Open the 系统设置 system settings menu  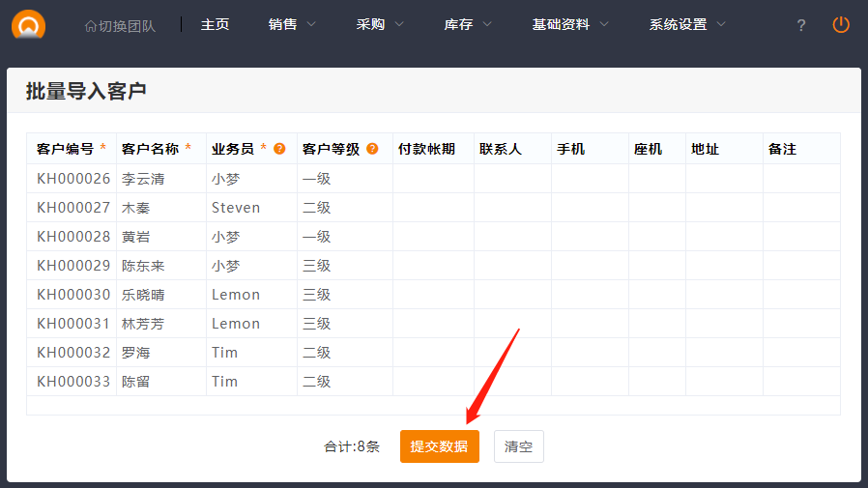pos(687,25)
